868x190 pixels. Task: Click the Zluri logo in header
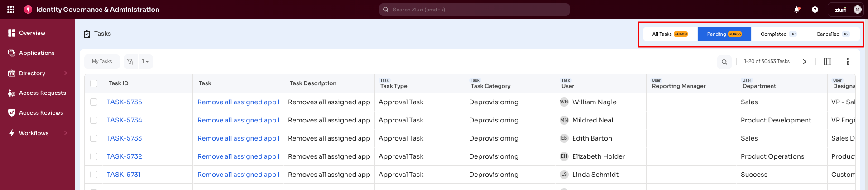click(841, 10)
